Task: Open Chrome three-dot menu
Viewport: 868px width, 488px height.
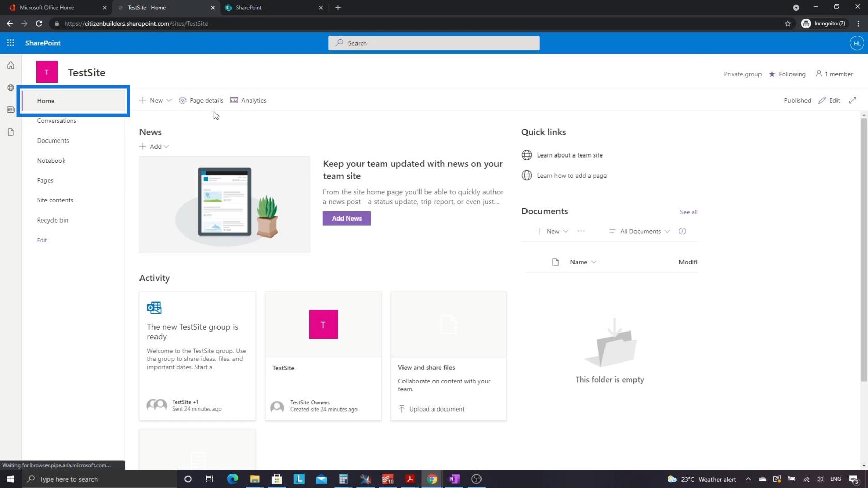Action: [858, 24]
